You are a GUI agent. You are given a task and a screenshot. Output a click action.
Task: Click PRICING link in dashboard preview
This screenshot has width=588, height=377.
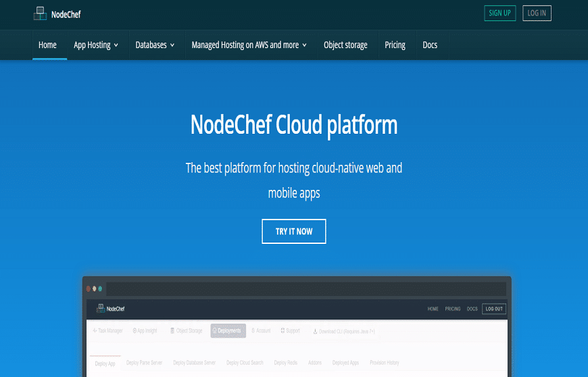pyautogui.click(x=453, y=309)
